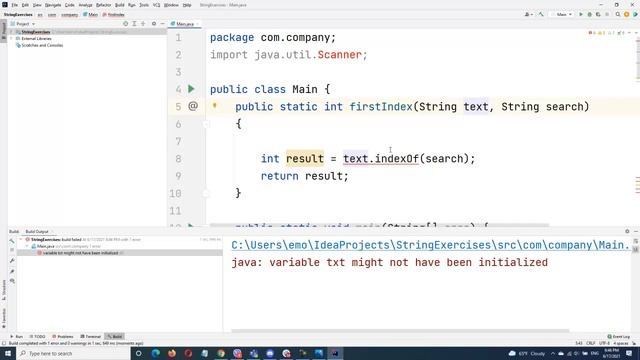Pin the Build Output tab

[12, 271]
